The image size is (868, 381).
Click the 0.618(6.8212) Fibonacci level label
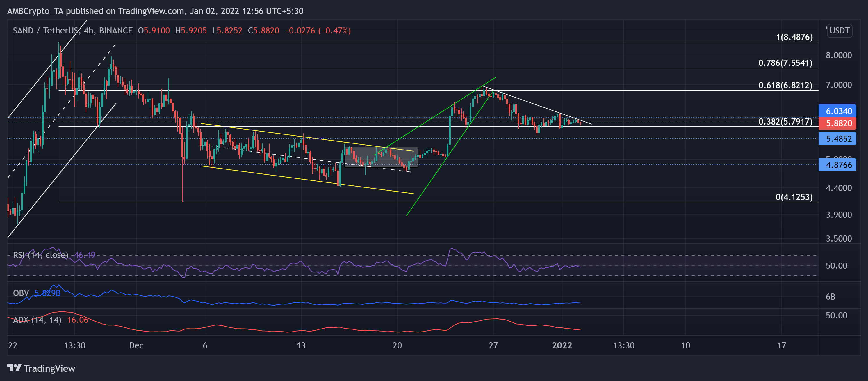(785, 85)
